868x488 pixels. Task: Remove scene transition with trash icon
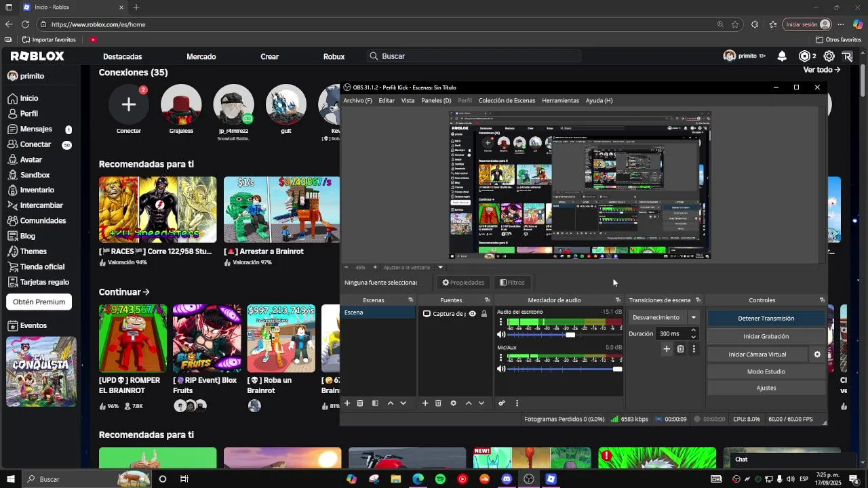pos(681,349)
